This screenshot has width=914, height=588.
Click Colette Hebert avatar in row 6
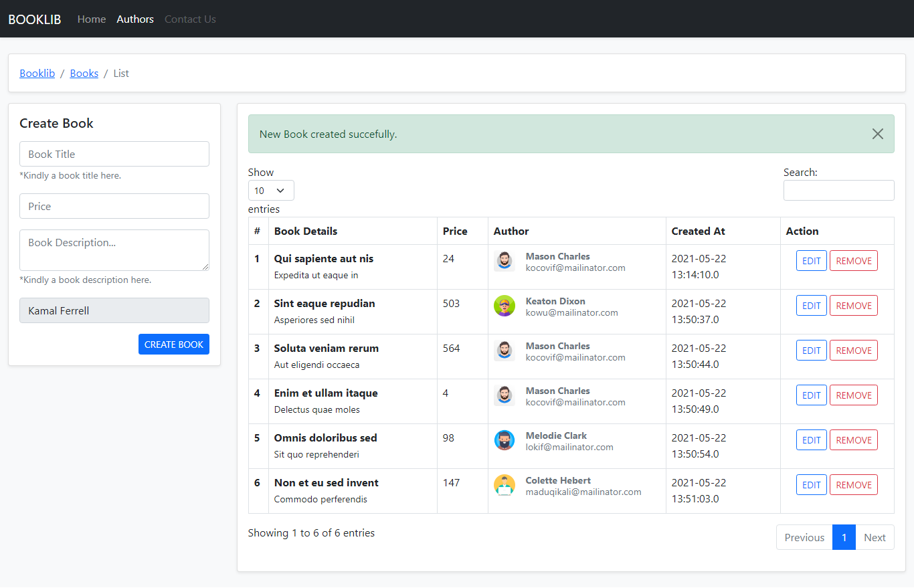pos(505,486)
